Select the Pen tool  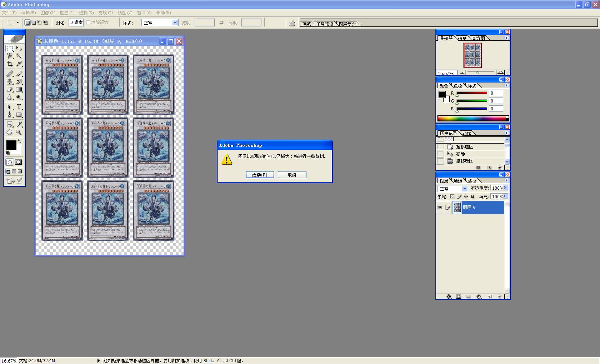[x=10, y=115]
